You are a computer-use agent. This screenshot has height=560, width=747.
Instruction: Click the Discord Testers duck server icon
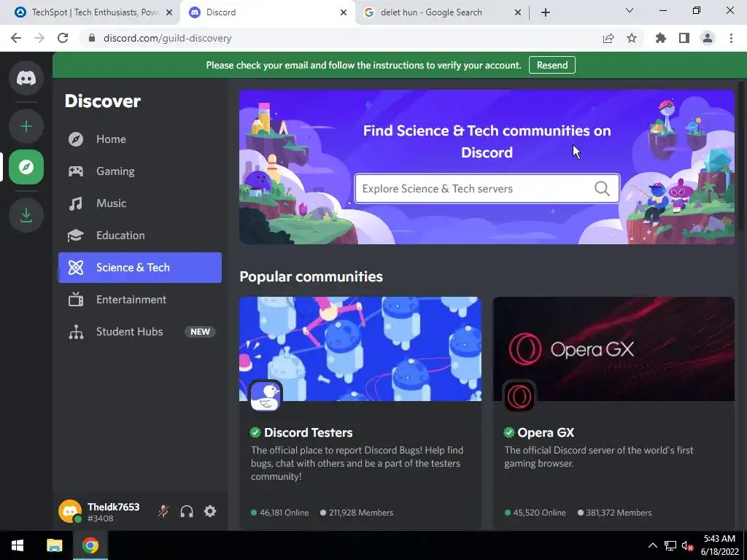[x=266, y=396]
